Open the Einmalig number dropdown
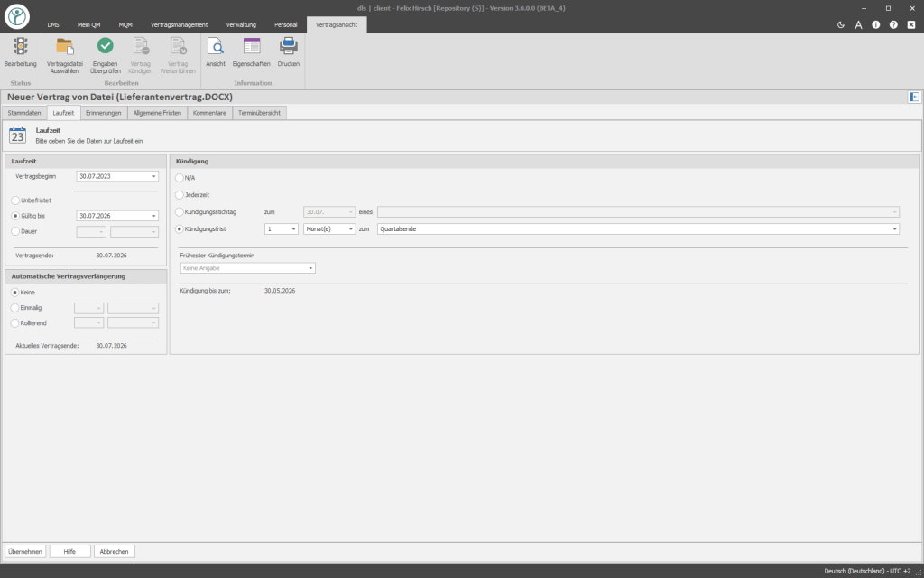 [89, 308]
